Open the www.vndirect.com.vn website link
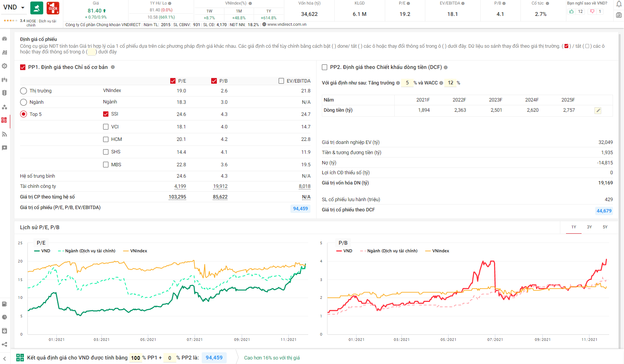Image resolution: width=624 pixels, height=364 pixels. tap(287, 24)
